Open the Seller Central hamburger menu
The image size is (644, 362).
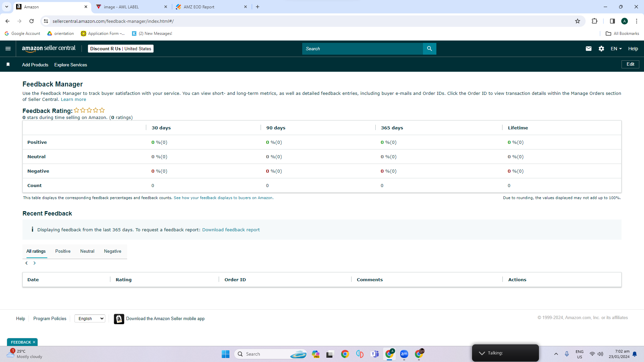[x=8, y=49]
